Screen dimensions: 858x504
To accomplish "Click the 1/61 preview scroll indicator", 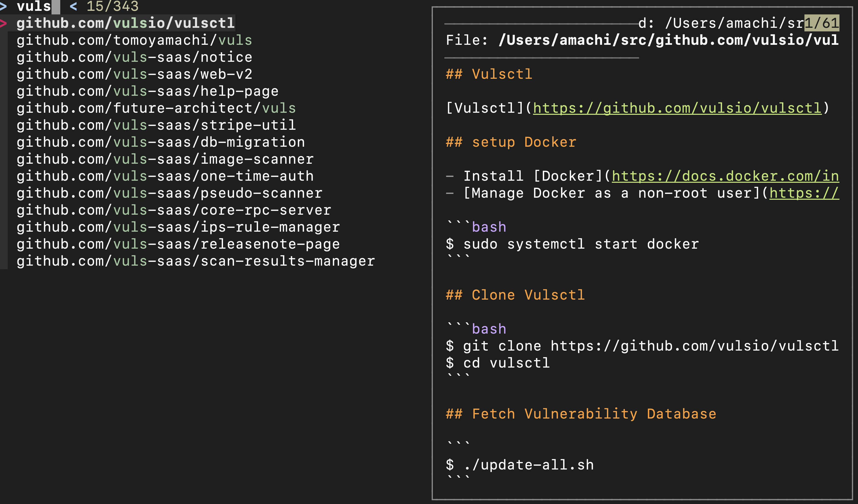I will click(821, 23).
